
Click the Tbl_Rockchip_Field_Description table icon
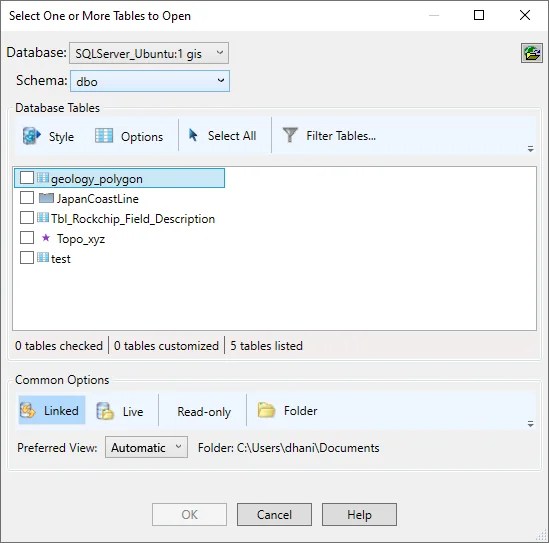tap(43, 218)
